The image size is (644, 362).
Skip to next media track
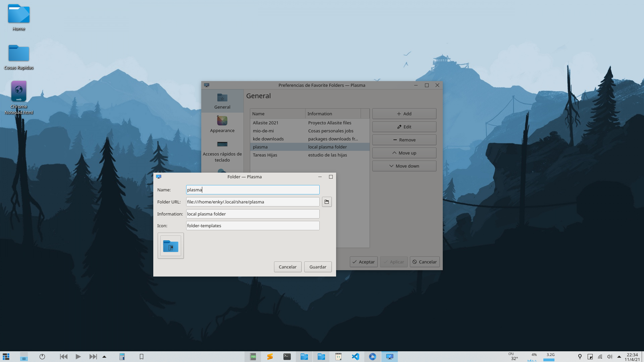click(93, 357)
